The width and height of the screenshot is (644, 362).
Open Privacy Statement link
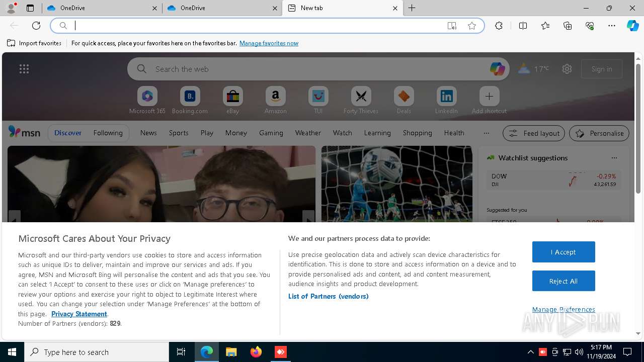[79, 314]
